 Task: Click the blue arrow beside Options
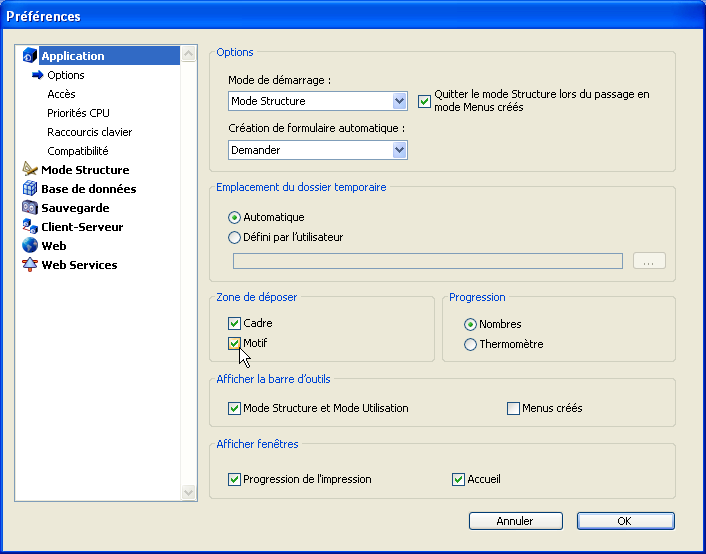pyautogui.click(x=38, y=75)
